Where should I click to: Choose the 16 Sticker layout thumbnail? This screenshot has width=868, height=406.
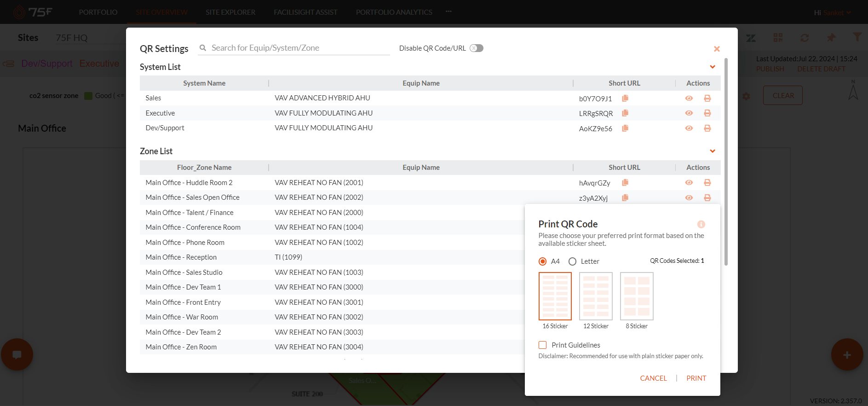coord(555,296)
